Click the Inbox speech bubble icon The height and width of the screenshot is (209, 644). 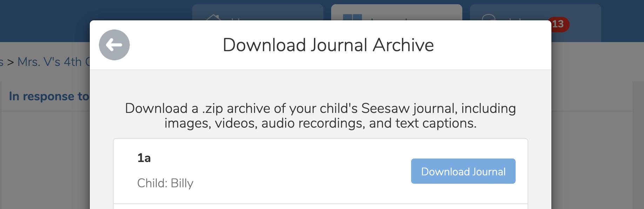488,17
